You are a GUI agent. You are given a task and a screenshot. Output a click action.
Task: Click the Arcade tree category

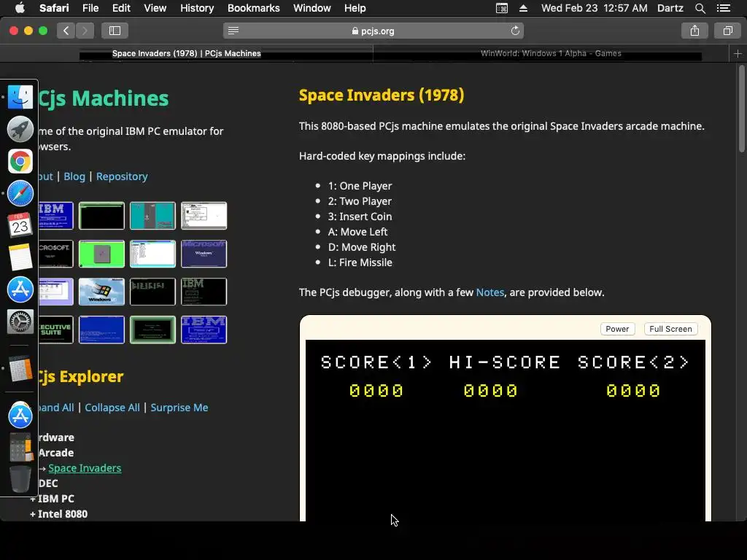tap(55, 453)
